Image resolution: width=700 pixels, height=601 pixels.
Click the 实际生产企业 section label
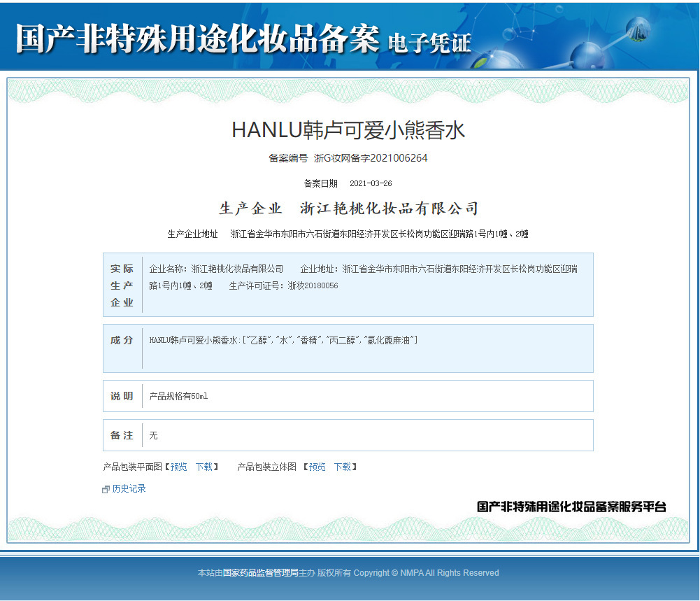point(122,285)
